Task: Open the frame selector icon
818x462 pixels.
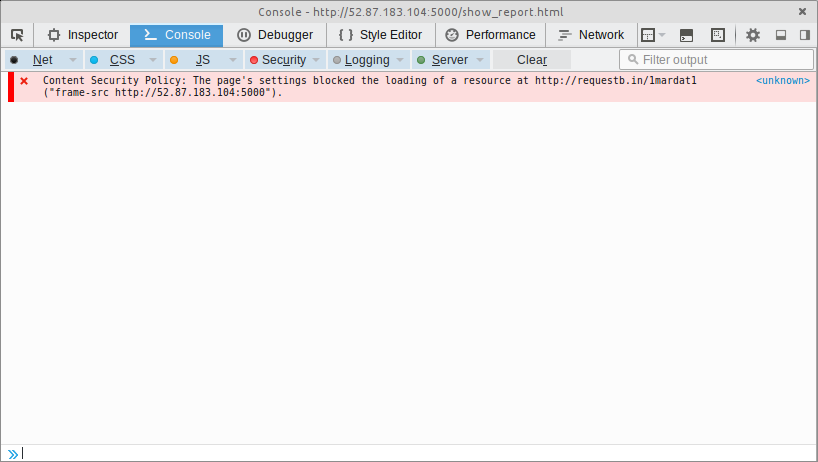Action: pos(653,35)
